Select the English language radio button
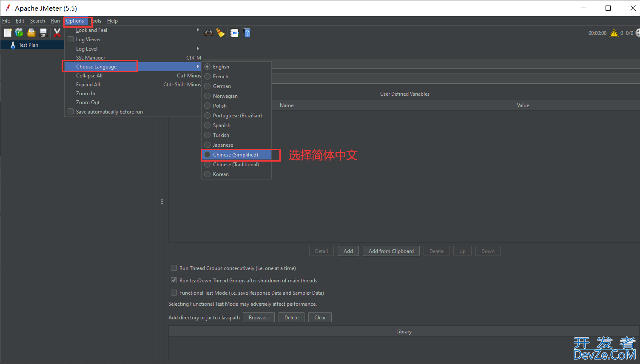The height and width of the screenshot is (364, 640). tap(208, 66)
